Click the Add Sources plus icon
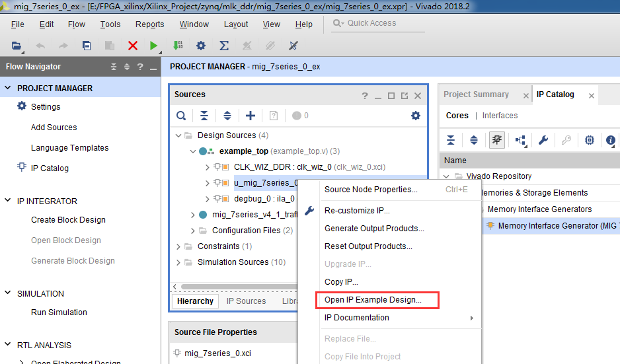620x364 pixels. tap(251, 116)
